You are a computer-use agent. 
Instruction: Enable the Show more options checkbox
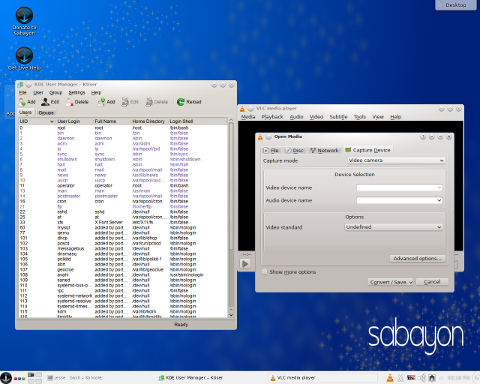(265, 272)
